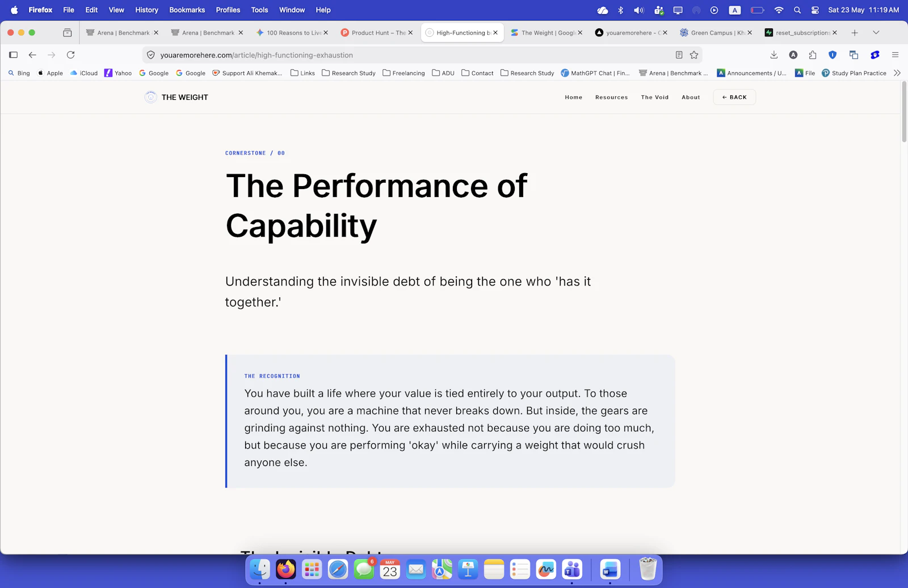
Task: Open the iCloud bookmark
Action: tap(84, 73)
